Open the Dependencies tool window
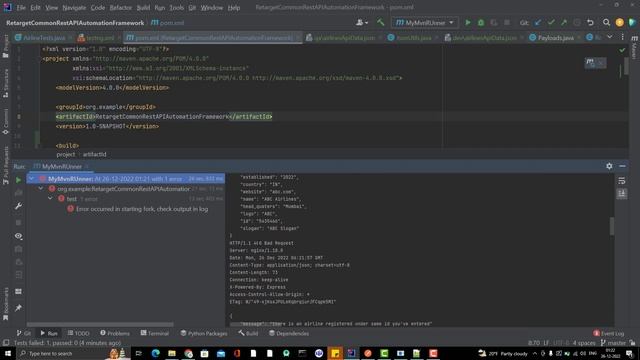Viewport: 640px width, 360px height. click(289, 333)
